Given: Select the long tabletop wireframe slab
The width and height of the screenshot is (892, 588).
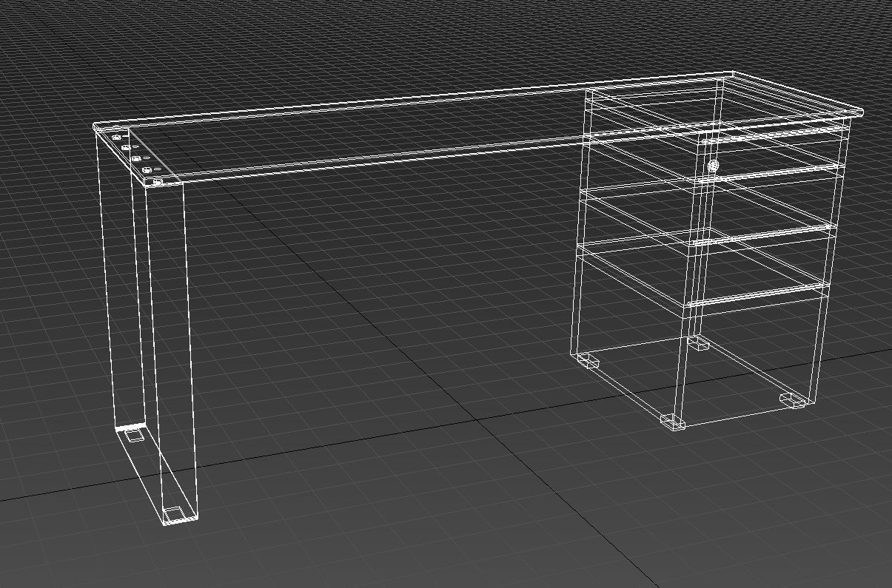Looking at the screenshot, I should pyautogui.click(x=478, y=127).
